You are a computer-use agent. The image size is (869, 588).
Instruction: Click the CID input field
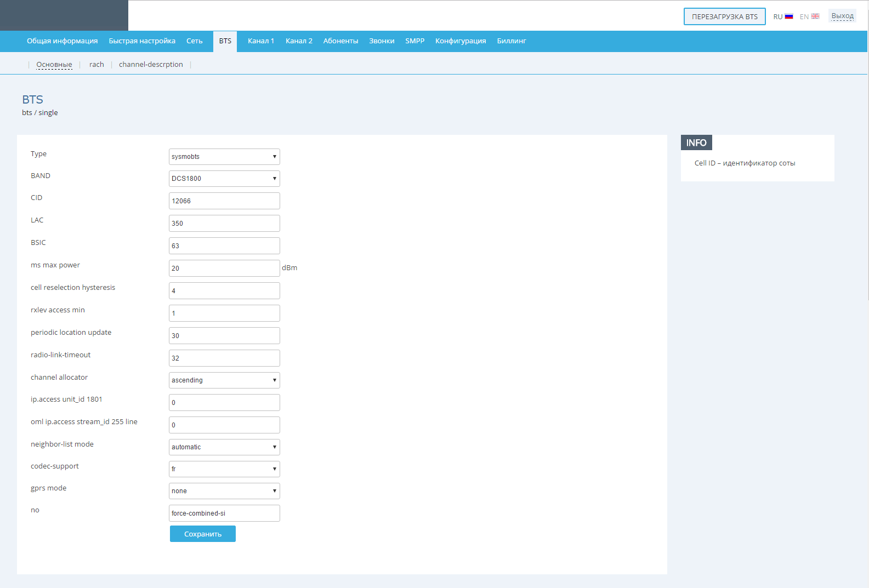tap(224, 201)
